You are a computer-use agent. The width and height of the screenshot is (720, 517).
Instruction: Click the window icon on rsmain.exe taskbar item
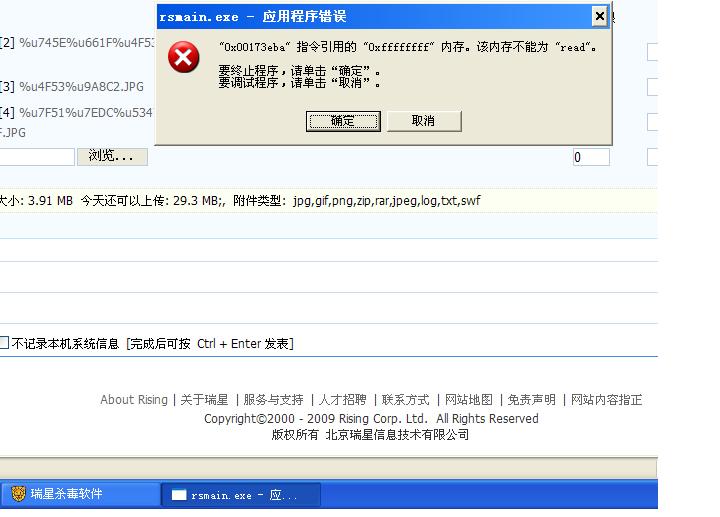[179, 495]
